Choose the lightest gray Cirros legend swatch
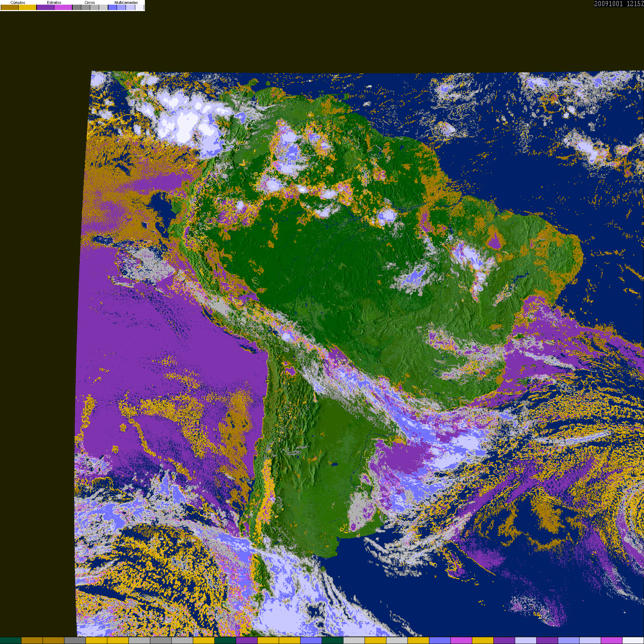 (103, 7)
